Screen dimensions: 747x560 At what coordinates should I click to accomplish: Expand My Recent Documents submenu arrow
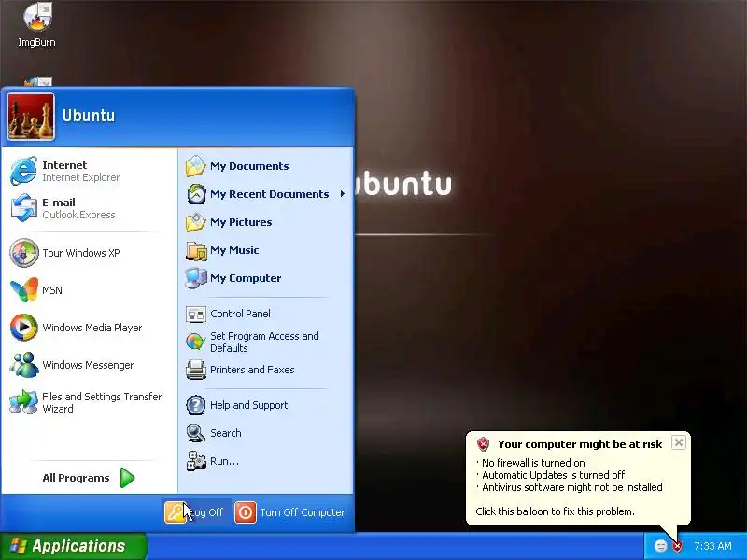tap(342, 194)
